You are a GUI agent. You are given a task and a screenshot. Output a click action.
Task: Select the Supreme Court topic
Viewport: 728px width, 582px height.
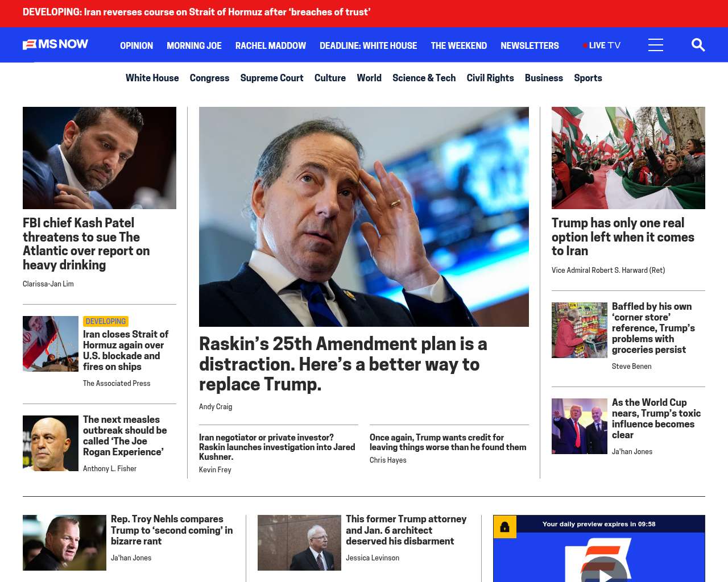tap(271, 78)
